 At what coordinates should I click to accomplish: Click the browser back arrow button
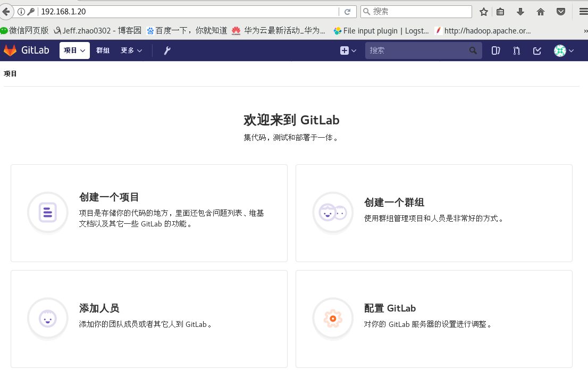point(5,12)
